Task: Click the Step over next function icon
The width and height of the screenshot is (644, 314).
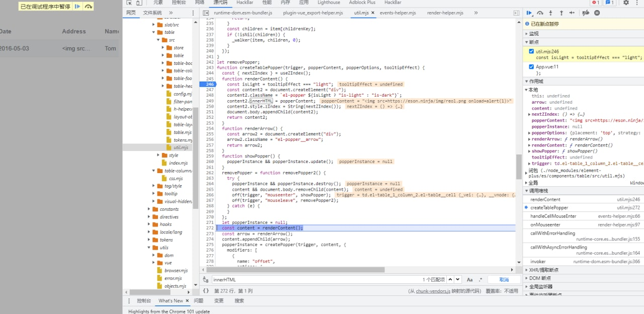Action: [x=540, y=13]
